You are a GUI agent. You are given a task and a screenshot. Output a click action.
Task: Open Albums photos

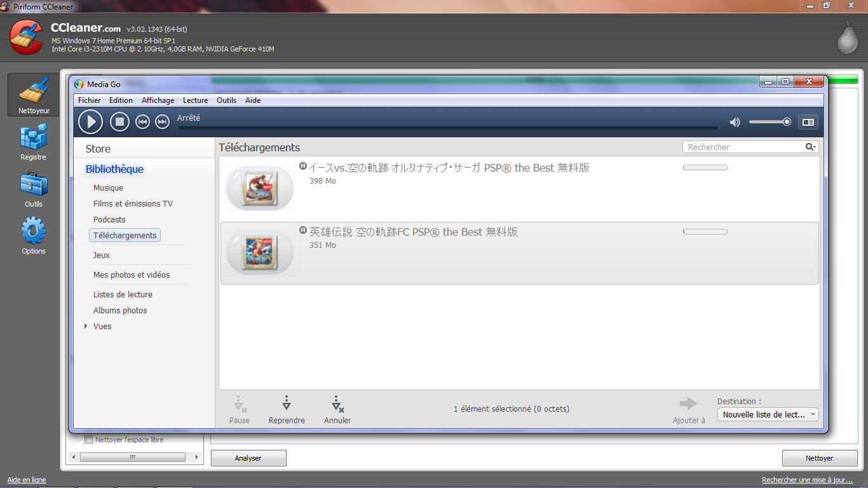coord(120,311)
